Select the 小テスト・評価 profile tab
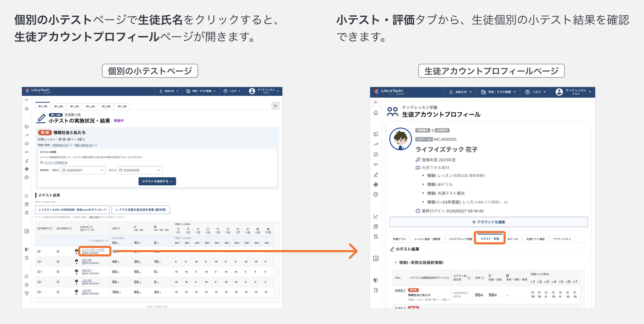Viewport: 644px width, 324px height. pos(490,239)
